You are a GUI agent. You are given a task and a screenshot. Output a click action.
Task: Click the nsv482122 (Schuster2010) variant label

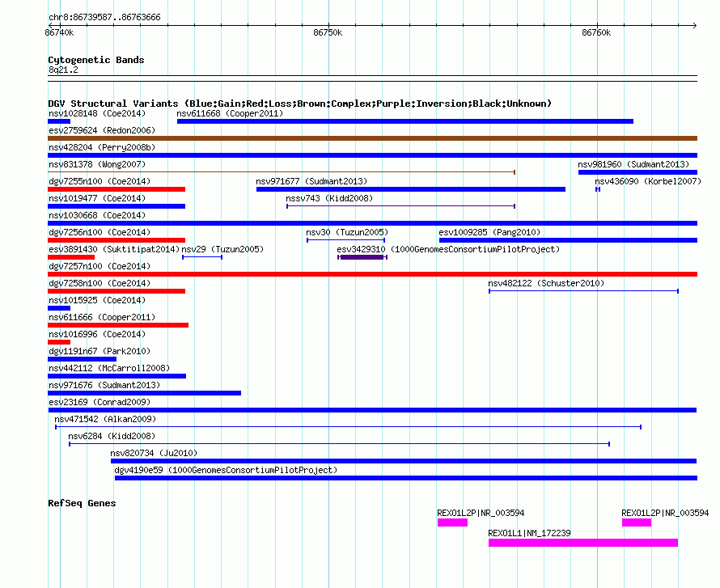[x=546, y=283]
